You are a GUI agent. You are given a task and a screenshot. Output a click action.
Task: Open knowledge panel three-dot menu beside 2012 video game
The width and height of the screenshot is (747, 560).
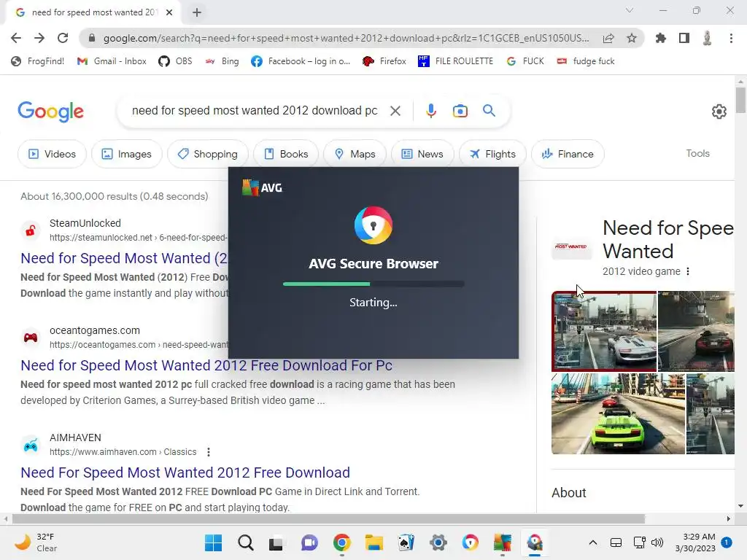(687, 271)
